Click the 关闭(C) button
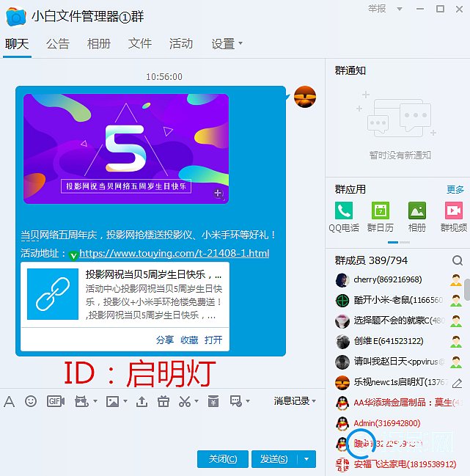 (223, 459)
